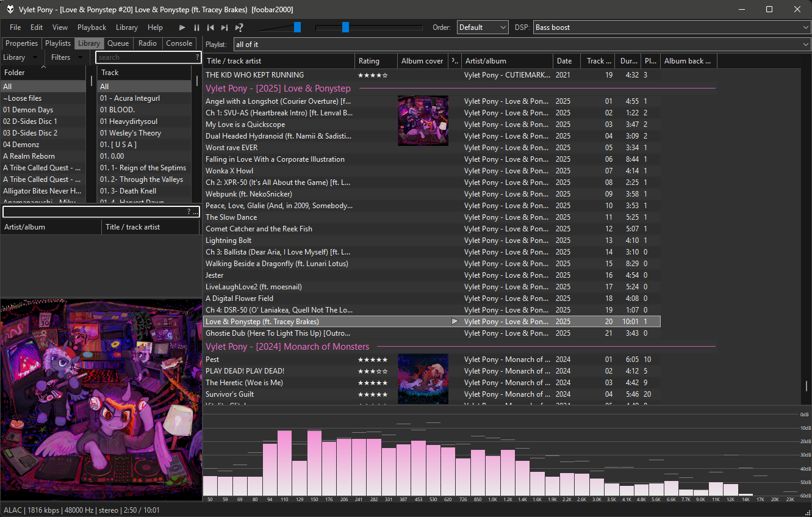The height and width of the screenshot is (517, 812).
Task: Switch to the Console tab
Action: tap(179, 43)
